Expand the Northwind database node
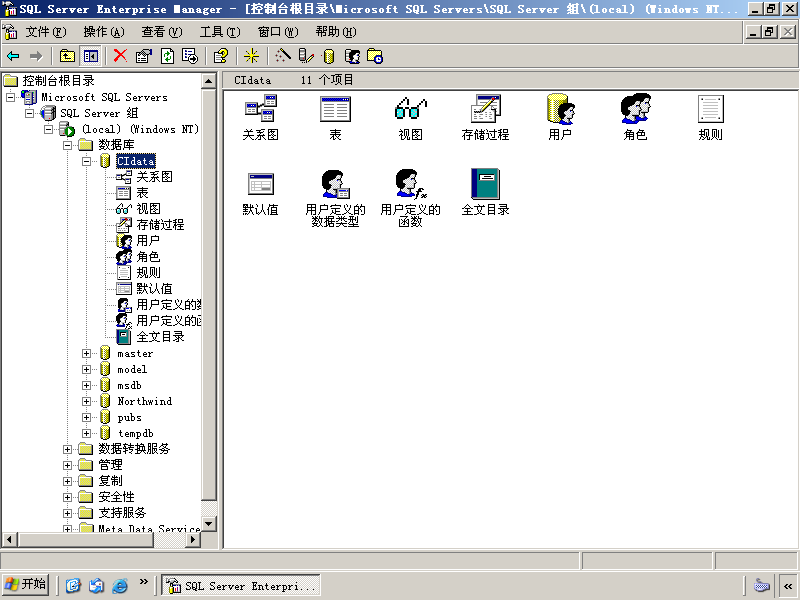The width and height of the screenshot is (800, 600). pos(86,401)
